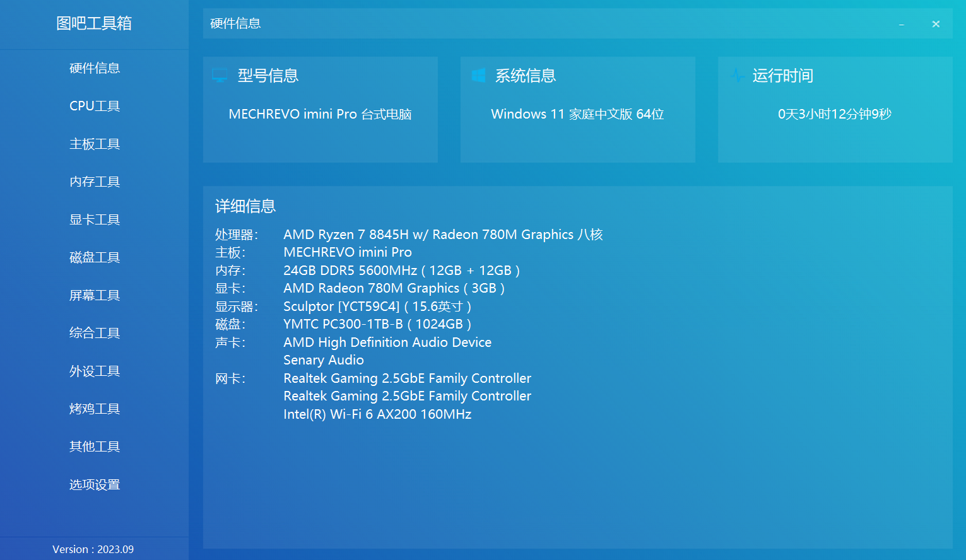Viewport: 966px width, 560px height.
Task: Click the pulse icon beside 运行时间
Action: click(737, 76)
